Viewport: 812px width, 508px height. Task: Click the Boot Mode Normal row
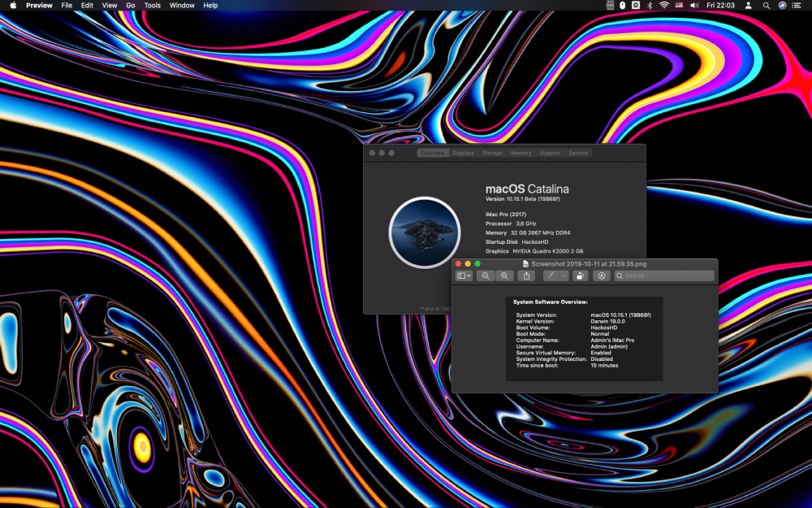tap(563, 334)
